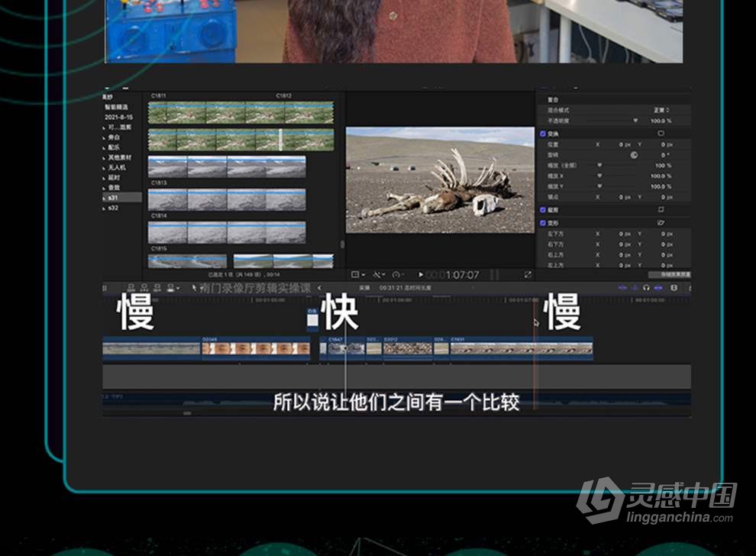This screenshot has width=756, height=556.
Task: Click the project name 南门录像厅剪辑实操课
Action: tap(255, 289)
